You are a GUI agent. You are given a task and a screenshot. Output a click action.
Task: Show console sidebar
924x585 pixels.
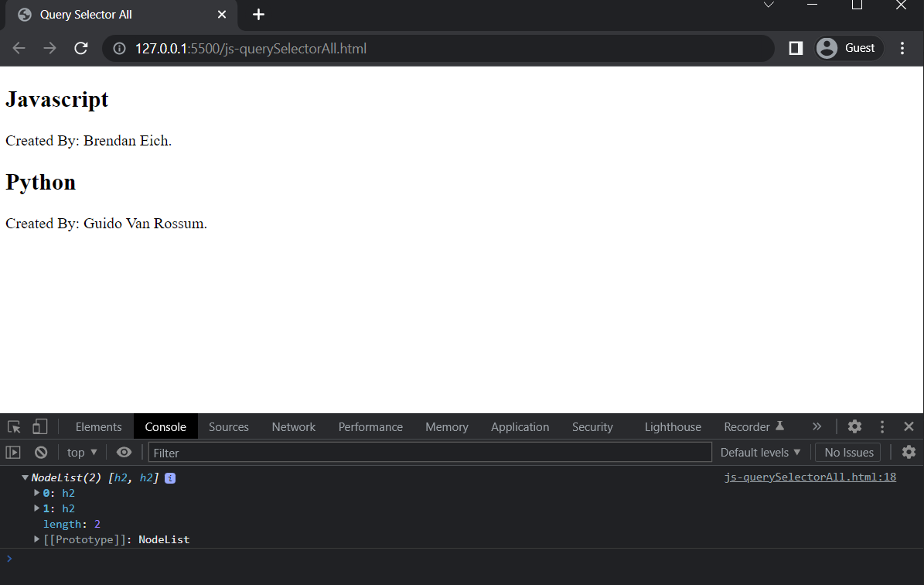click(x=13, y=453)
